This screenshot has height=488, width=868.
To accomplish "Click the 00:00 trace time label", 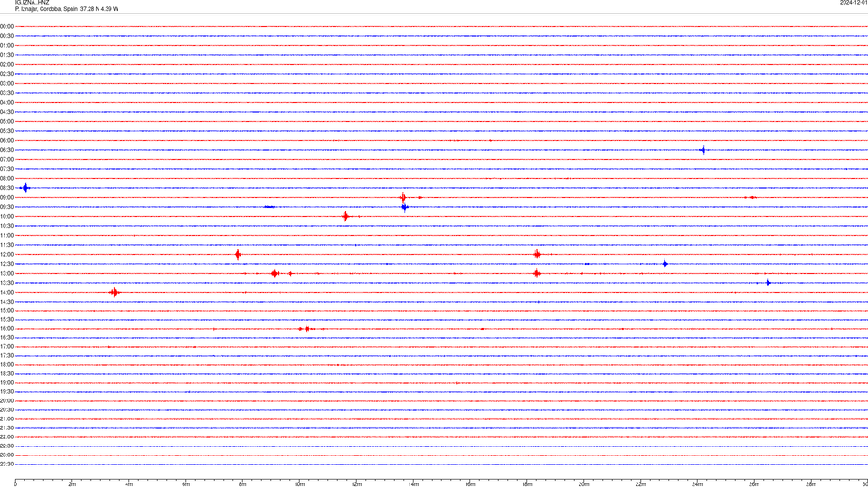I will [x=6, y=26].
